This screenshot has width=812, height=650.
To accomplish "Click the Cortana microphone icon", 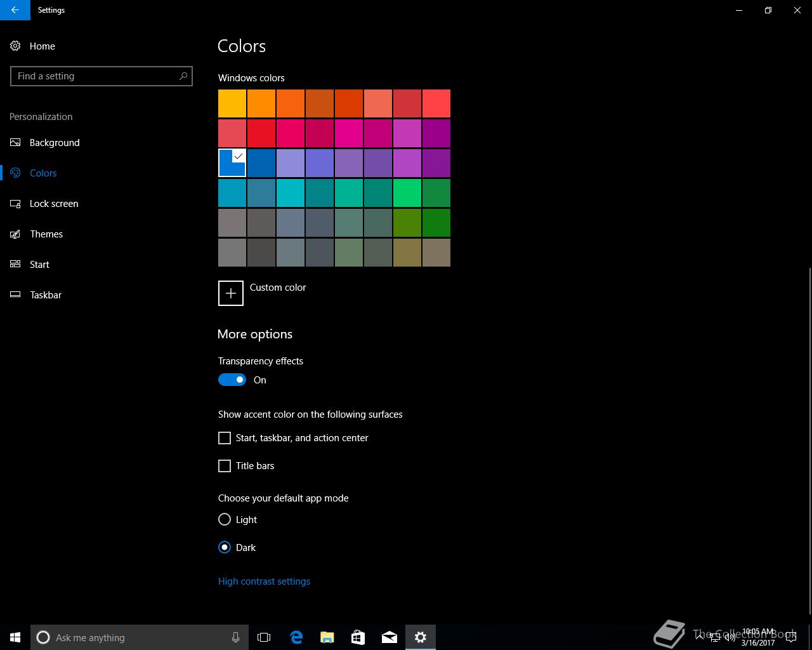I will click(x=235, y=637).
